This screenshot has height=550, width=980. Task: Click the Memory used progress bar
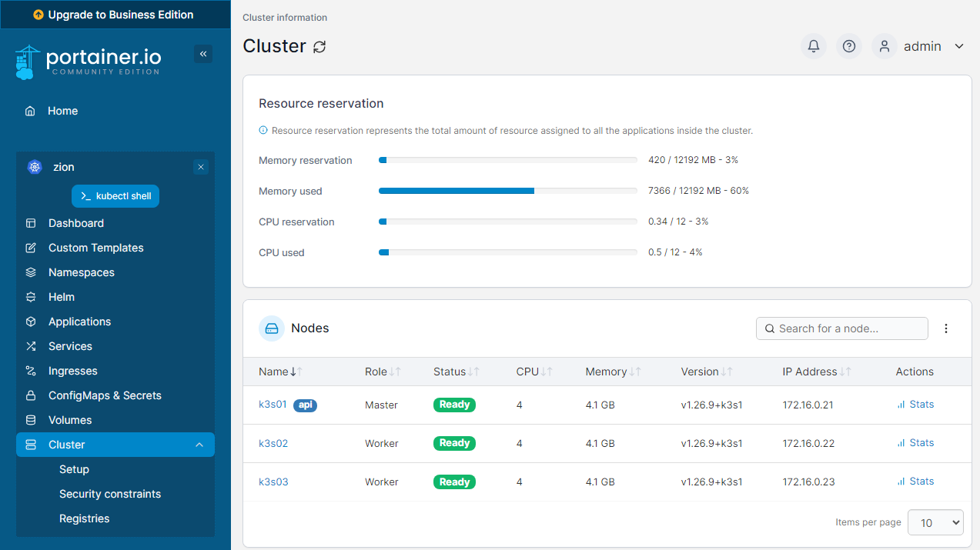pos(508,191)
